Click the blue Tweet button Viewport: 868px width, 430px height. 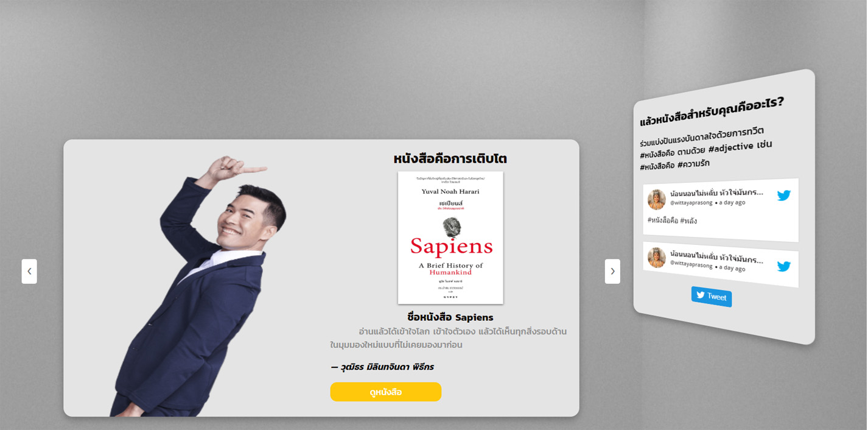point(712,297)
